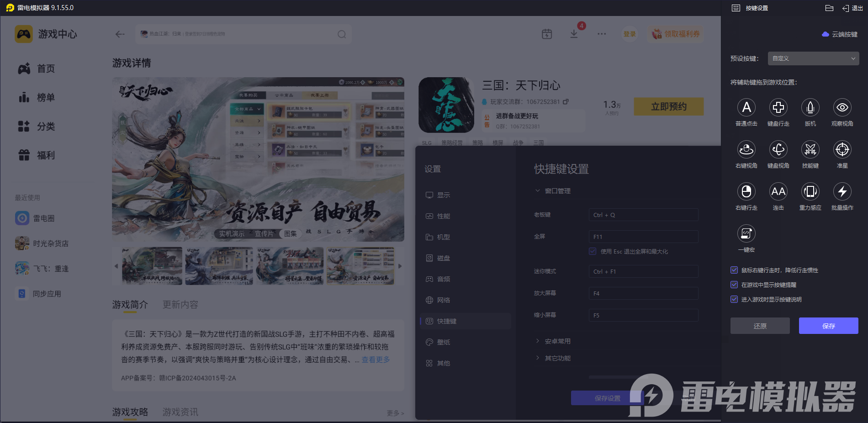Click the 全屏 F11 shortcut field

[643, 237]
